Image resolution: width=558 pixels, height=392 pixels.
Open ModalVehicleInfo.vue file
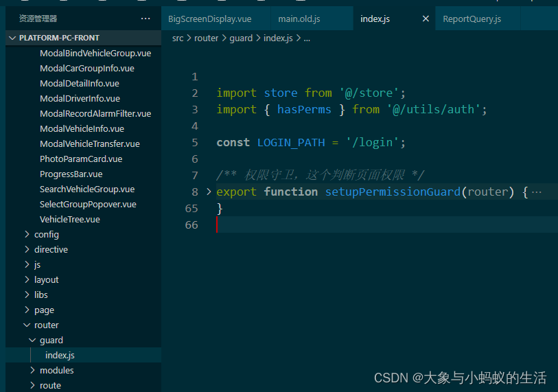tap(82, 128)
